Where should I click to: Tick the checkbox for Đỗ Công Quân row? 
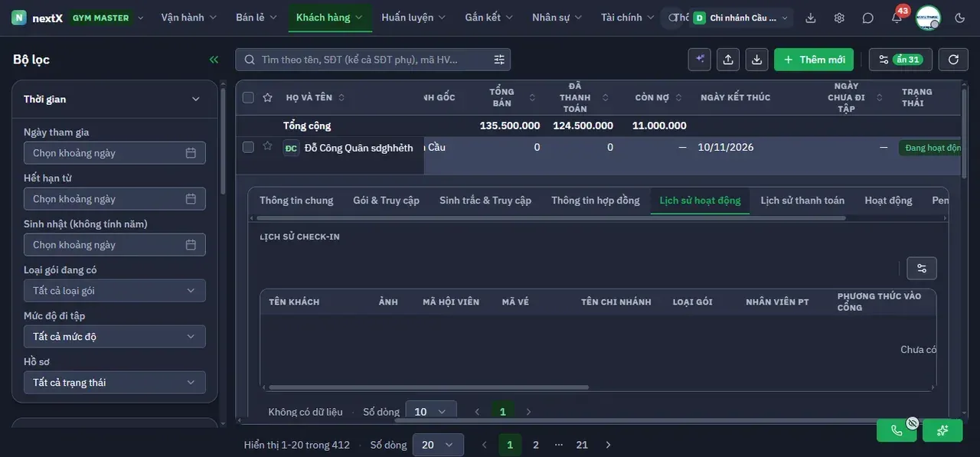248,147
